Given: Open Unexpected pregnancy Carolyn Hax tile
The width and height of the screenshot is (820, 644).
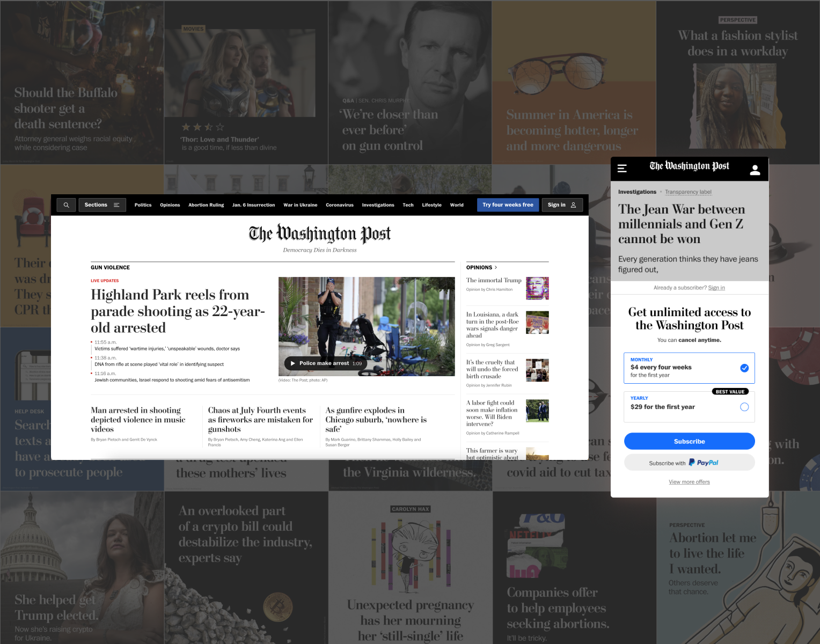Looking at the screenshot, I should [410, 567].
